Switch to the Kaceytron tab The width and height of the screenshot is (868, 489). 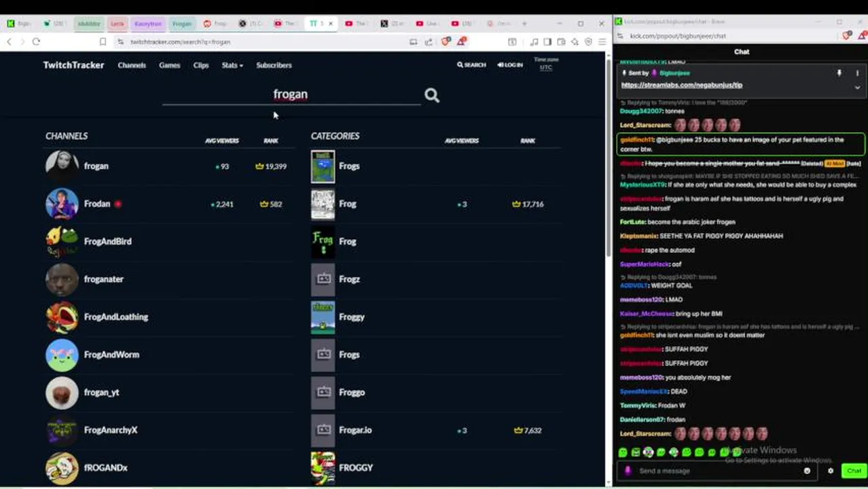pos(147,23)
